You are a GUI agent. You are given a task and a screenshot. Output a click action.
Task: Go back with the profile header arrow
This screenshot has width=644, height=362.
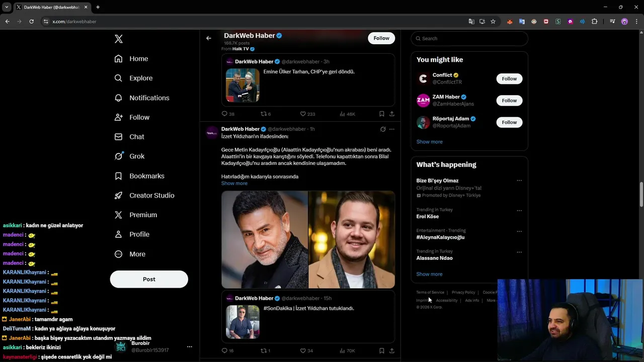pyautogui.click(x=209, y=38)
